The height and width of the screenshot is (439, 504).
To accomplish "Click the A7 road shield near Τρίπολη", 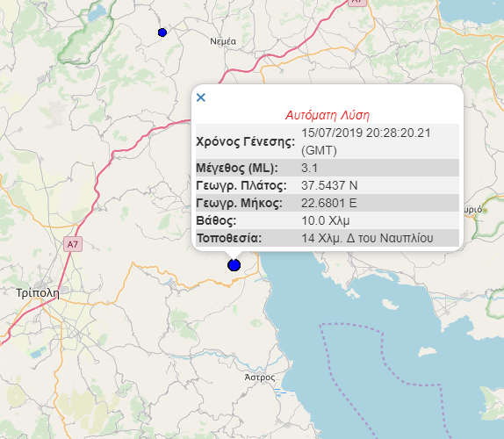I will point(73,245).
